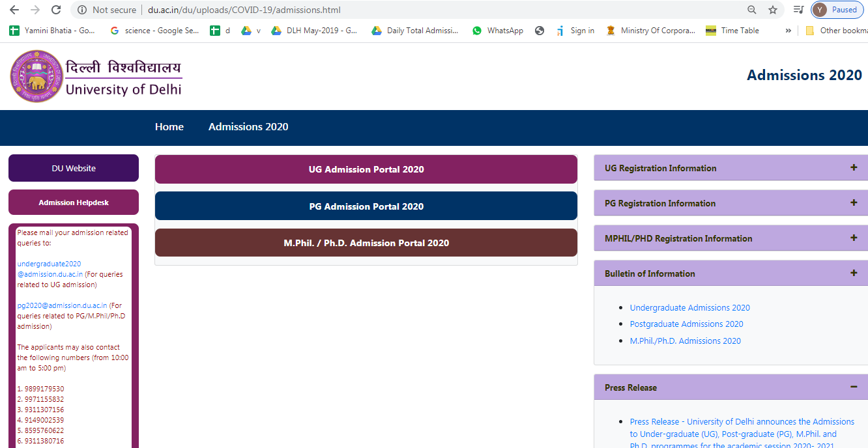Open the Admission Helpdesk button
Image resolution: width=868 pixels, height=448 pixels.
74,203
